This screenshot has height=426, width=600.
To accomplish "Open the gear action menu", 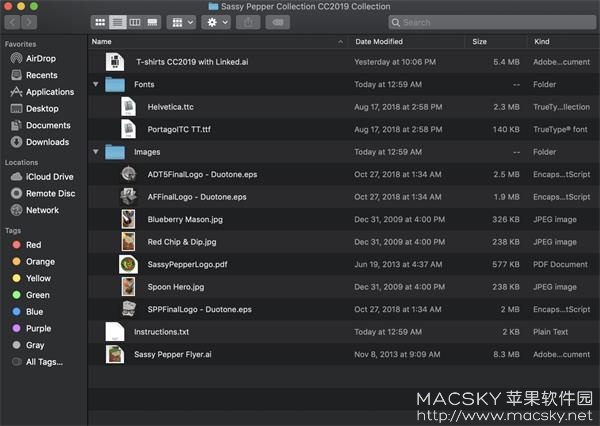I will click(x=216, y=22).
